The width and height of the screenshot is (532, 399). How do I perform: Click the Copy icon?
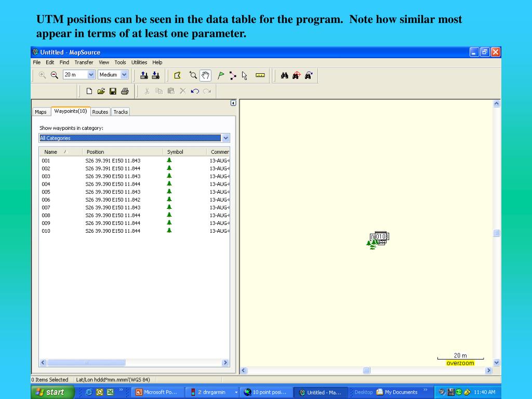(x=159, y=91)
